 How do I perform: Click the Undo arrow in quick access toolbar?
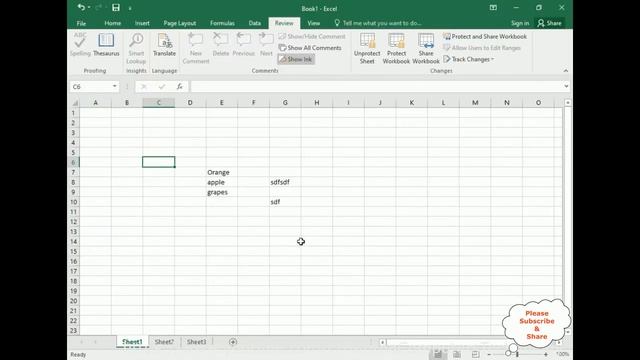pos(81,7)
